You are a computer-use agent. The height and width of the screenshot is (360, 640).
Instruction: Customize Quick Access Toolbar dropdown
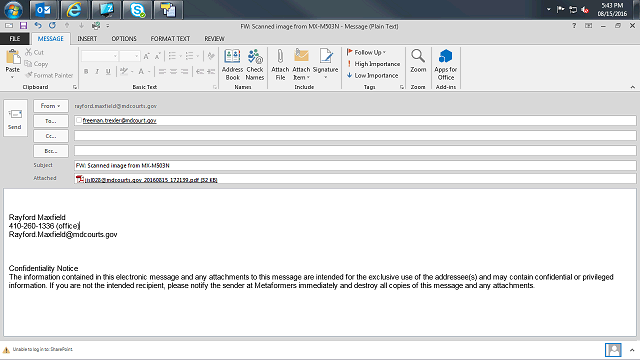point(108,26)
